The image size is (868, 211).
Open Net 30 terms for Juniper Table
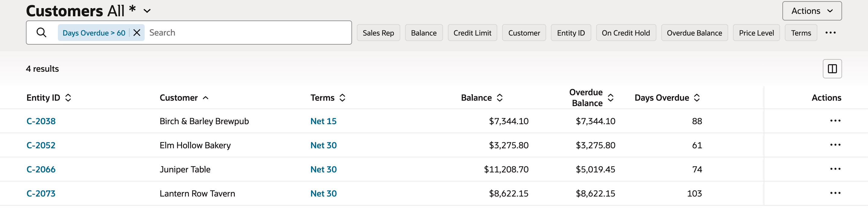pos(323,169)
